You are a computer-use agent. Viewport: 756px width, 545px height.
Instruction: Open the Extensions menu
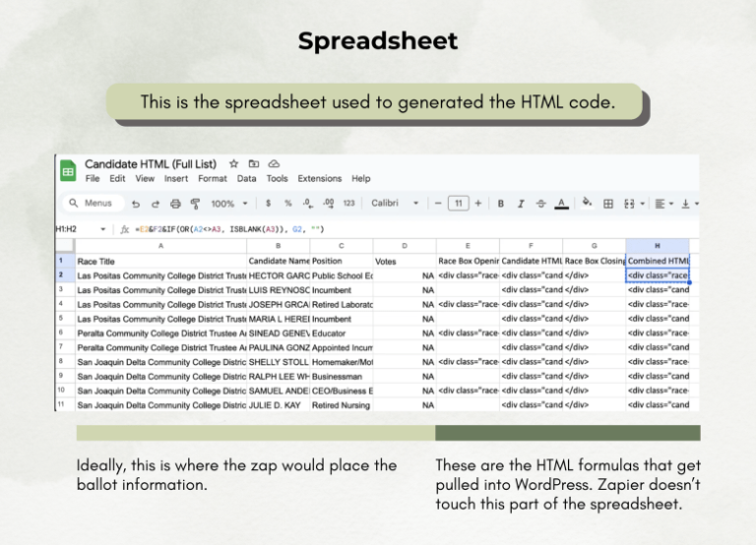point(320,179)
